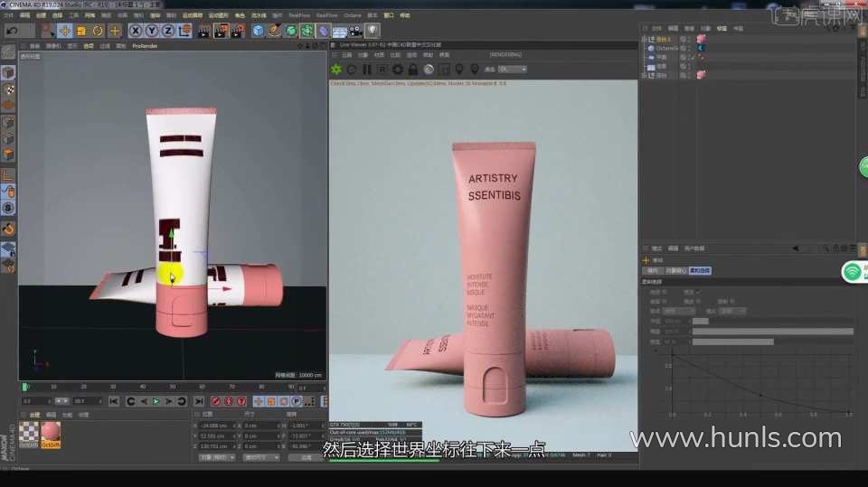Screen dimensions: 868x487
Task: Toggle the Z axis lock icon
Action: click(x=167, y=31)
